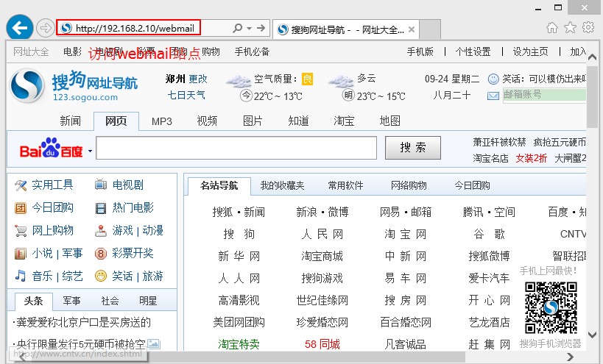Go back with the blue back arrow
The width and height of the screenshot is (603, 364).
pyautogui.click(x=19, y=28)
